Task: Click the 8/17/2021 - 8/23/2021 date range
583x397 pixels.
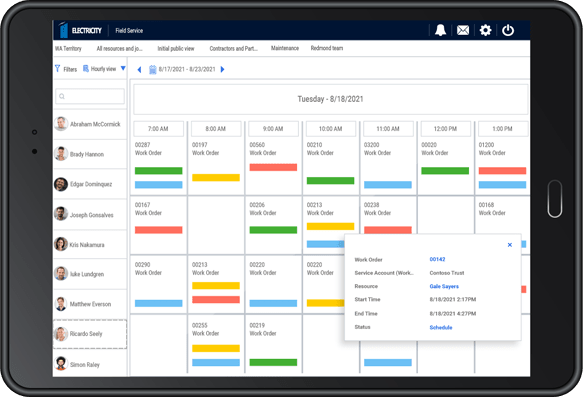Action: [187, 69]
